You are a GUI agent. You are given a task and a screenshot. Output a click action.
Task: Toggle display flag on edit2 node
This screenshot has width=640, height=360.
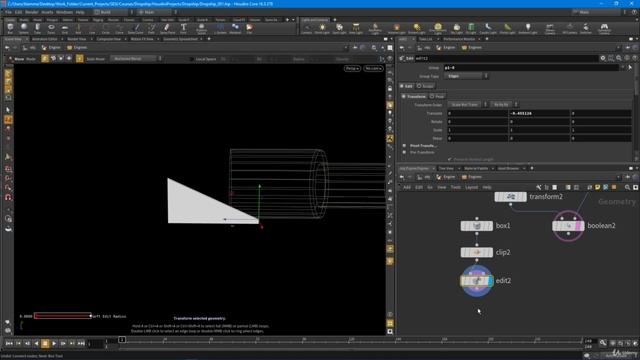coord(491,281)
